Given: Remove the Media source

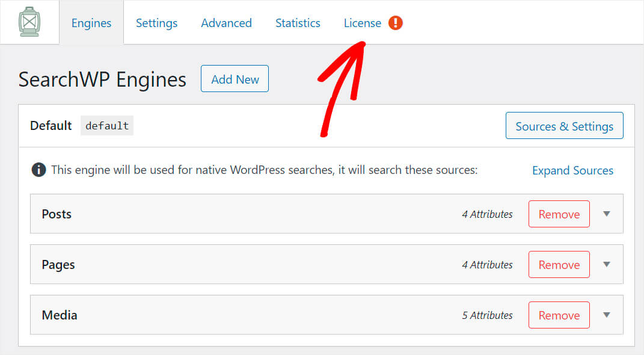Looking at the screenshot, I should coord(559,315).
